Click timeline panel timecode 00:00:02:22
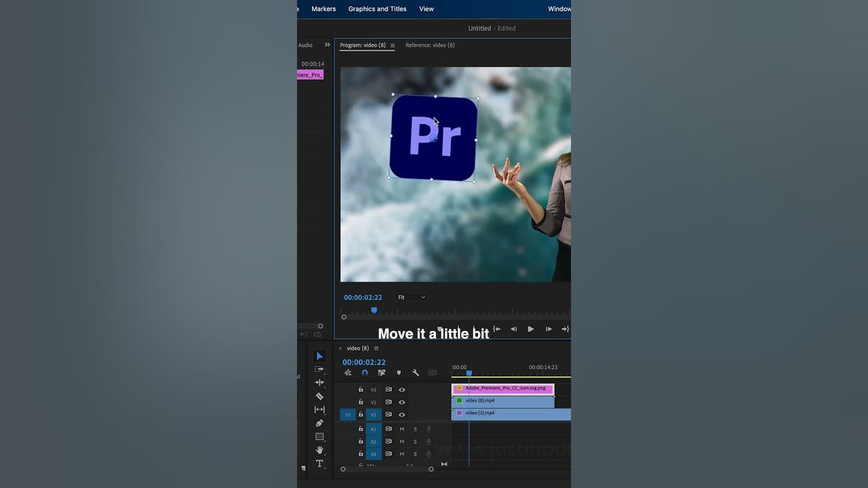The height and width of the screenshot is (488, 868). (x=364, y=363)
